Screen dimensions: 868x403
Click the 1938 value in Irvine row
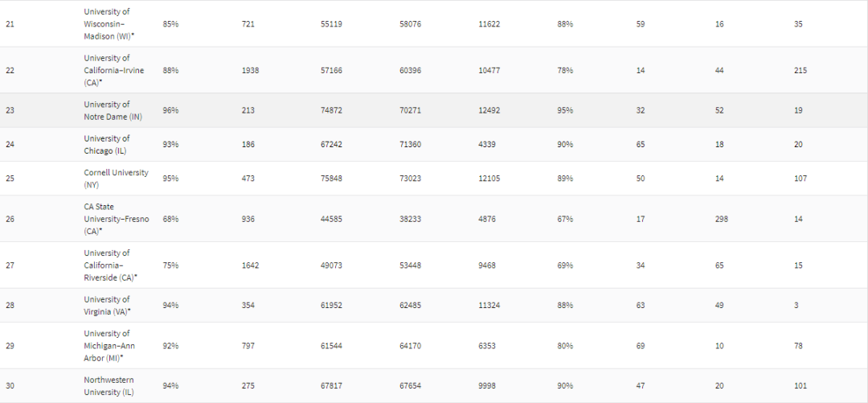tap(250, 71)
